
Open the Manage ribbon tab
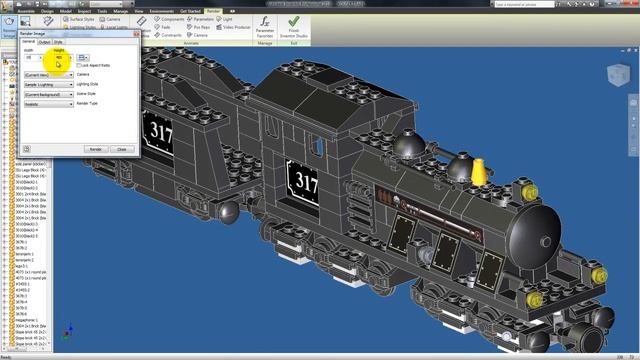[x=121, y=11]
